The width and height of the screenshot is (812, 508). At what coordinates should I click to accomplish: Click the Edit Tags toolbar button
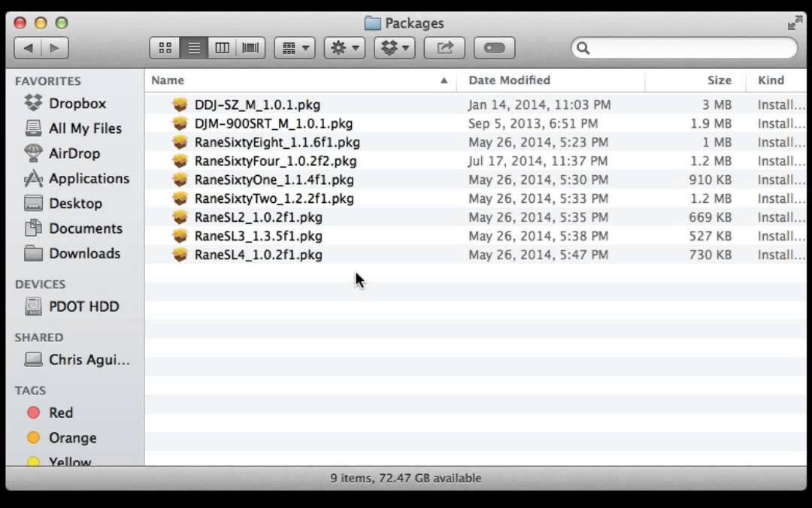pos(494,48)
